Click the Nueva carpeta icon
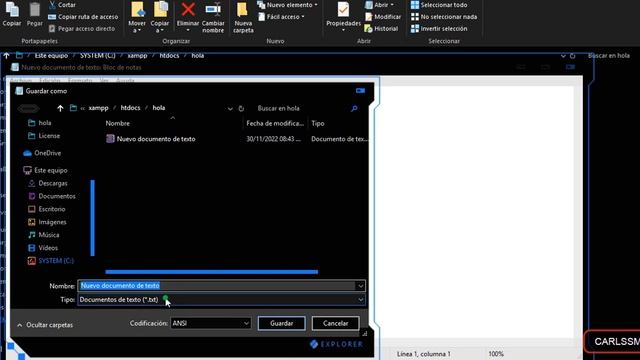 tap(242, 10)
